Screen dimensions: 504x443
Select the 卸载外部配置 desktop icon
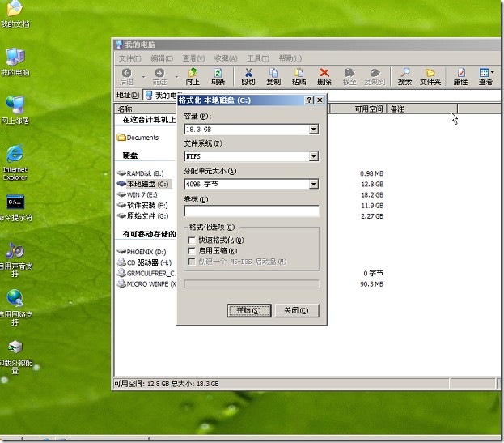point(15,356)
